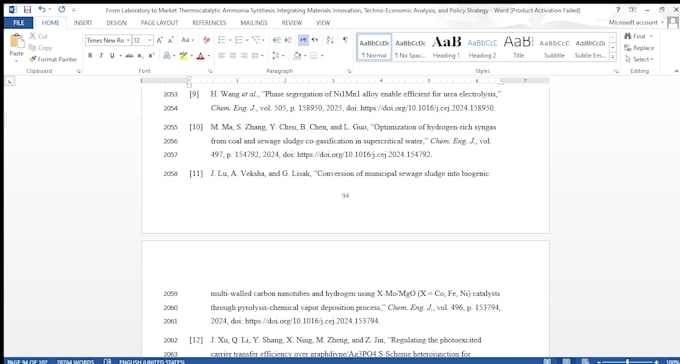Align text to the left
Screen dimensions: 680x364
[x=222, y=56]
